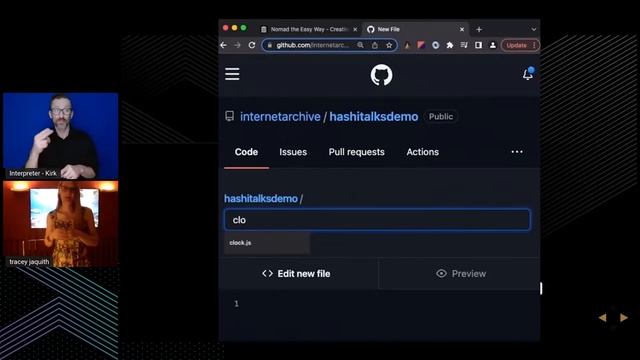
Task: Expand the tab search chevron
Action: 533,29
